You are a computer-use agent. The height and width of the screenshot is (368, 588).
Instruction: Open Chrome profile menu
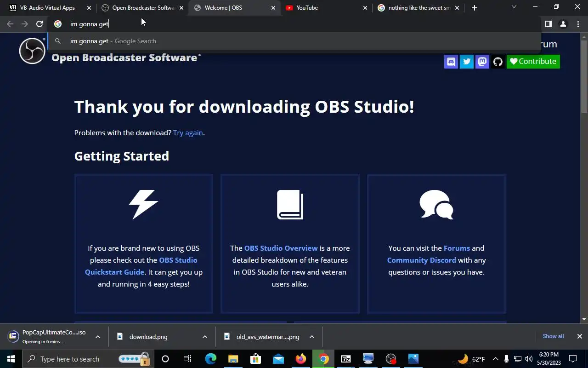pos(563,24)
